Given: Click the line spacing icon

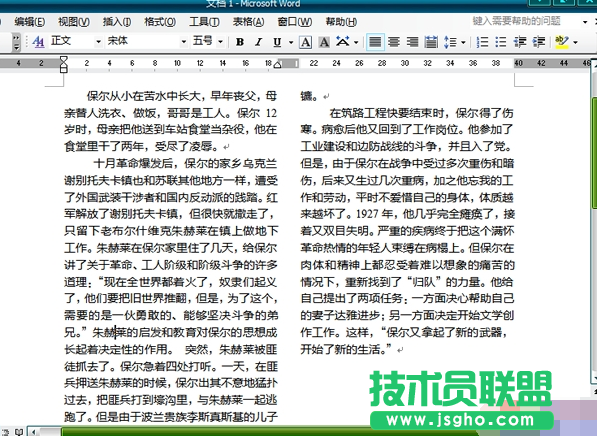Looking at the screenshot, I should click(x=450, y=42).
